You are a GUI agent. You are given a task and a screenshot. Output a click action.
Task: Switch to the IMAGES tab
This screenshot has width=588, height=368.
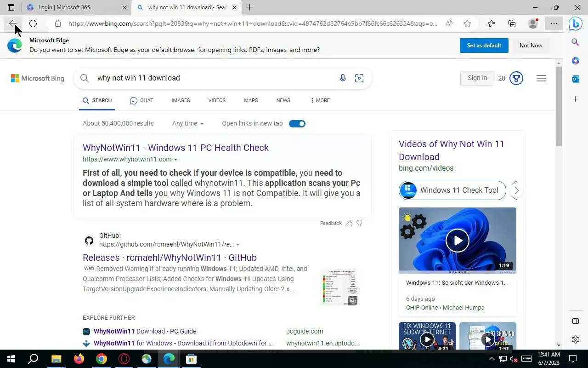(181, 100)
